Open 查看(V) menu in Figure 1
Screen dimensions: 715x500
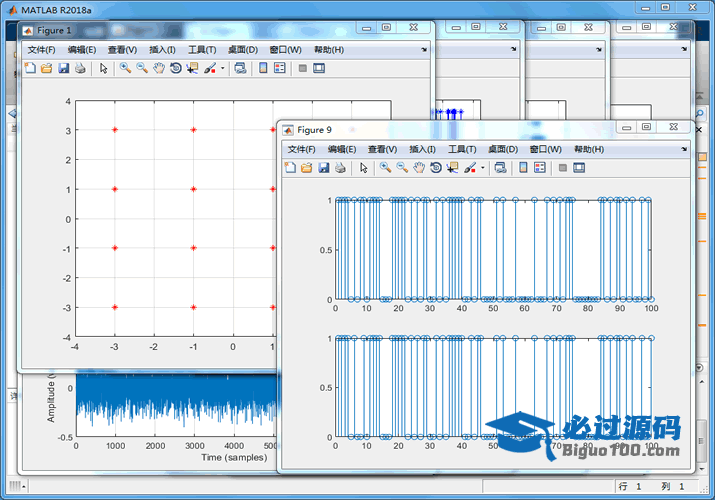click(123, 50)
